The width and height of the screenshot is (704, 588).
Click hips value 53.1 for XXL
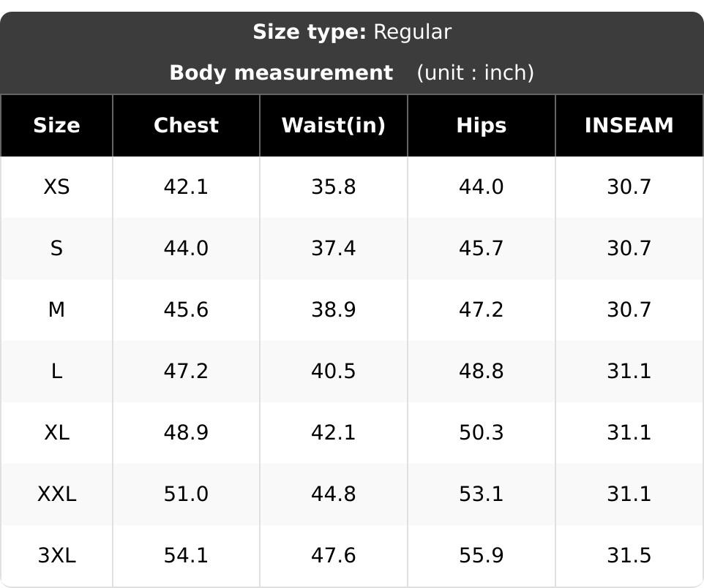(482, 494)
